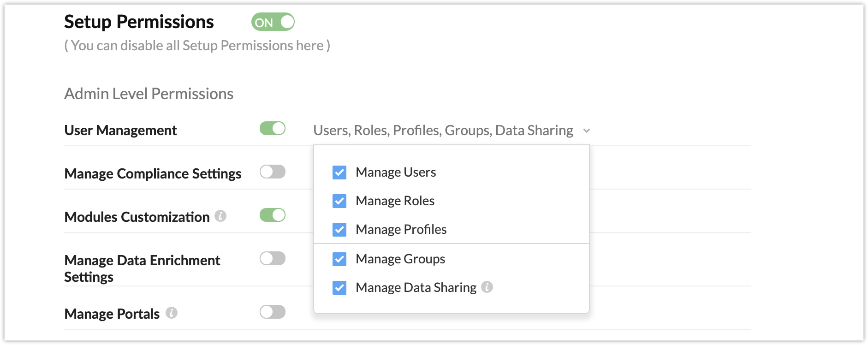Click info icon beside Modules Customization
This screenshot has height=345, width=868.
click(220, 216)
